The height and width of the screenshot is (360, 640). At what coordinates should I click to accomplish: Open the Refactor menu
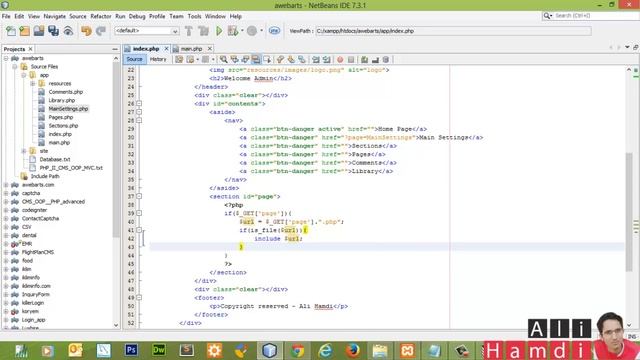pos(101,16)
